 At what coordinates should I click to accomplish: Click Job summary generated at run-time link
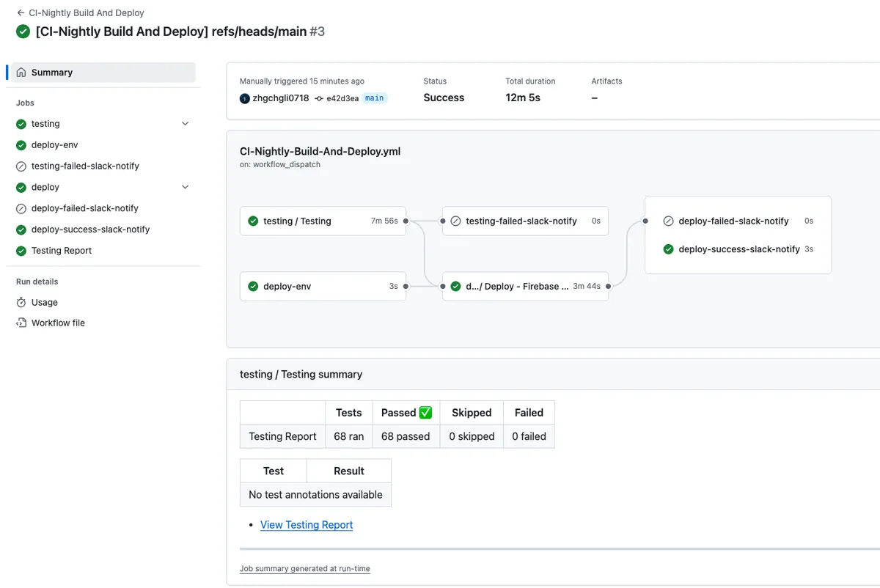pos(305,569)
